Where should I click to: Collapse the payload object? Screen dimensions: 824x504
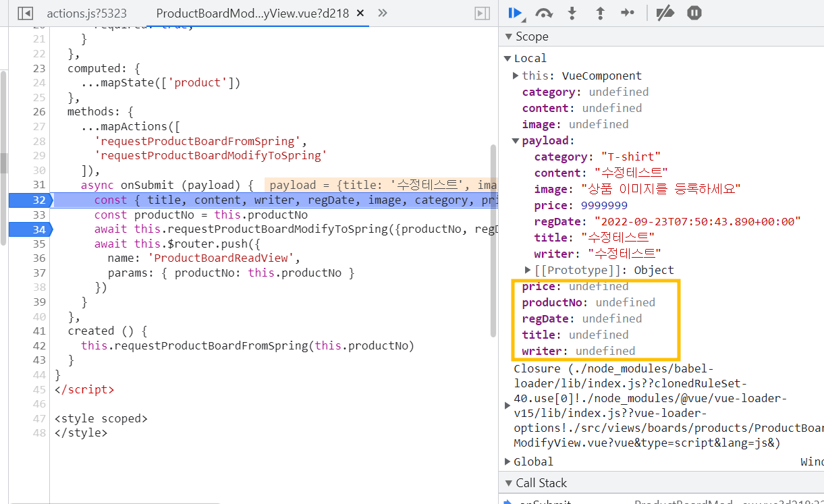coord(516,140)
